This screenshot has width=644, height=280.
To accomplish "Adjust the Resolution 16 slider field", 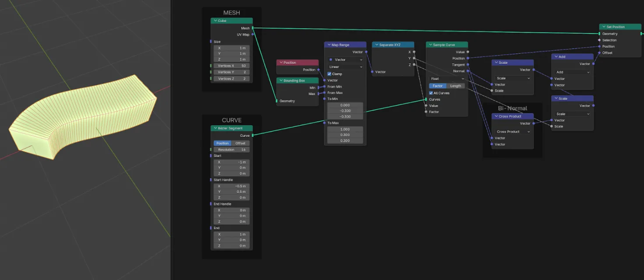I will pos(232,150).
